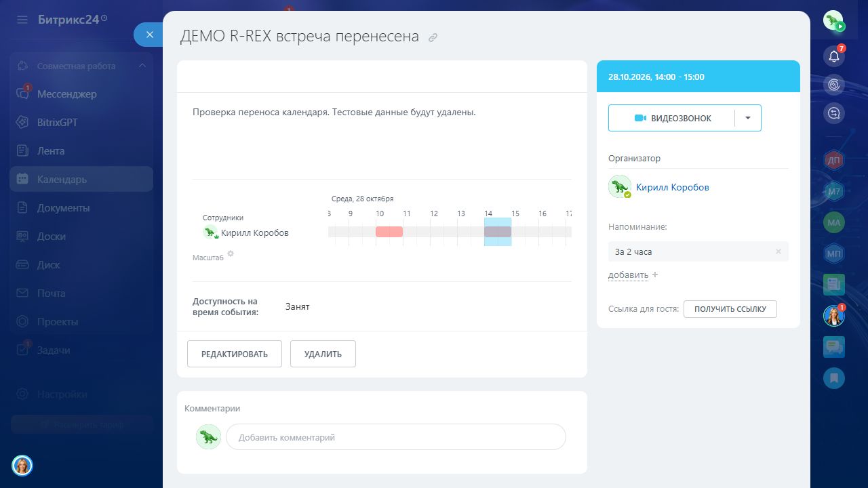
Task: Go to Лента in the left menu
Action: [x=81, y=151]
